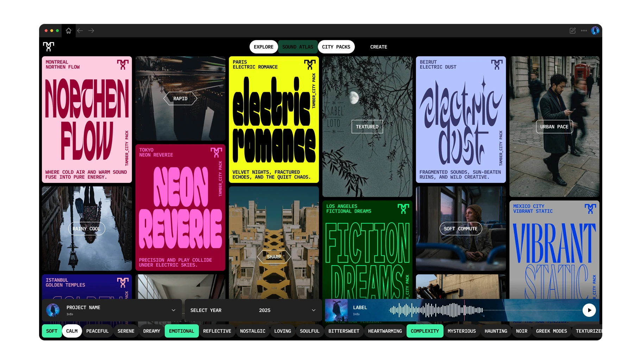Switch to the CITY PACKS tab
The height and width of the screenshot is (364, 641).
[336, 47]
